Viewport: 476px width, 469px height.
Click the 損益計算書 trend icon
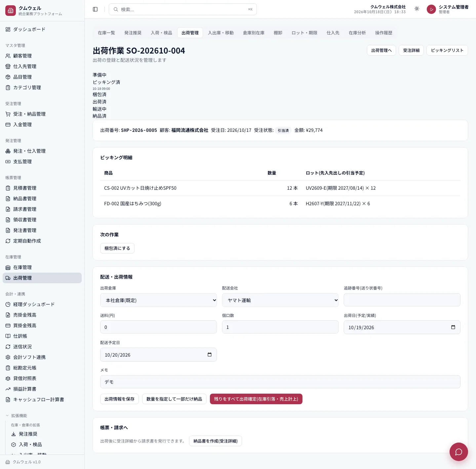click(8, 389)
